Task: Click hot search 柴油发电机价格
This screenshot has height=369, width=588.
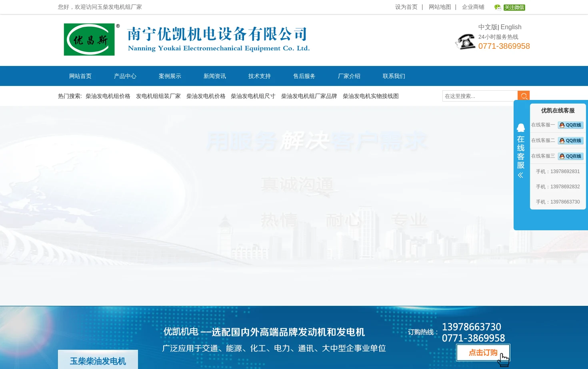Action: (206, 96)
